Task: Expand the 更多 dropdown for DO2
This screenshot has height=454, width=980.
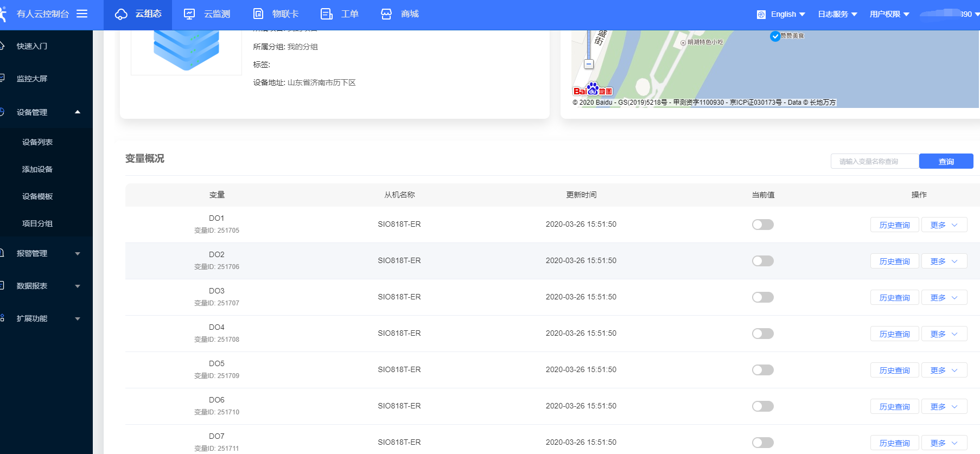Action: point(944,261)
